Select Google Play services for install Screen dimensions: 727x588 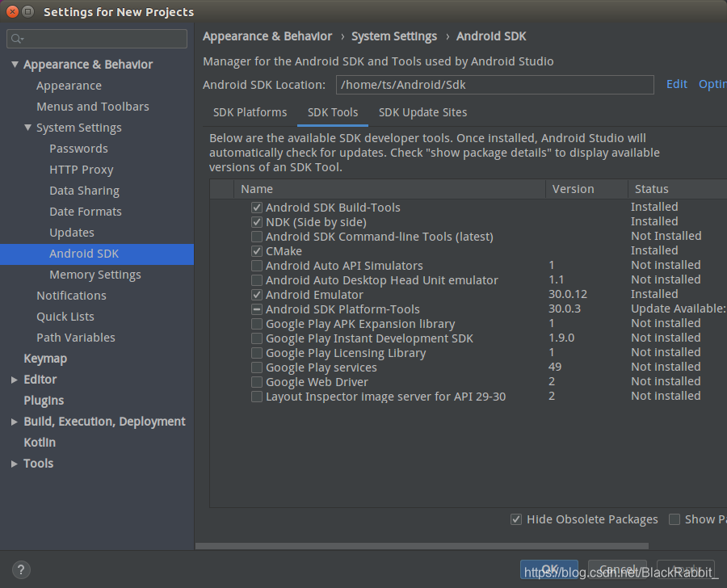(256, 367)
